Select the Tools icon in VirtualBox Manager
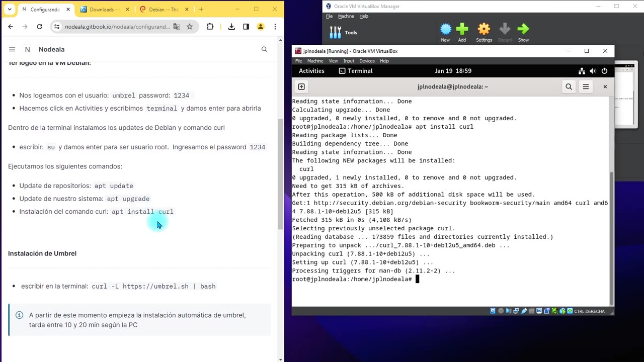 [335, 32]
